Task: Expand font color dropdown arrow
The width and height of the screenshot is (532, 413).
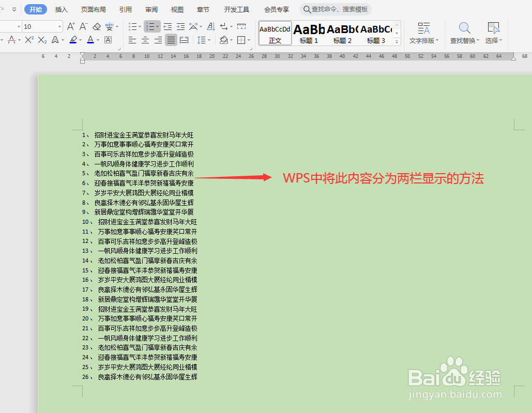Action: tap(98, 40)
